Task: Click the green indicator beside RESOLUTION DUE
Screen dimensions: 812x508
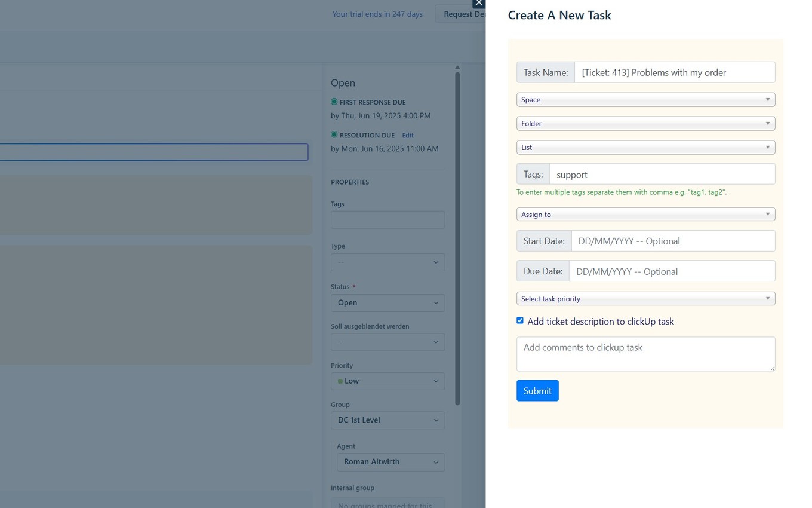Action: (x=334, y=135)
